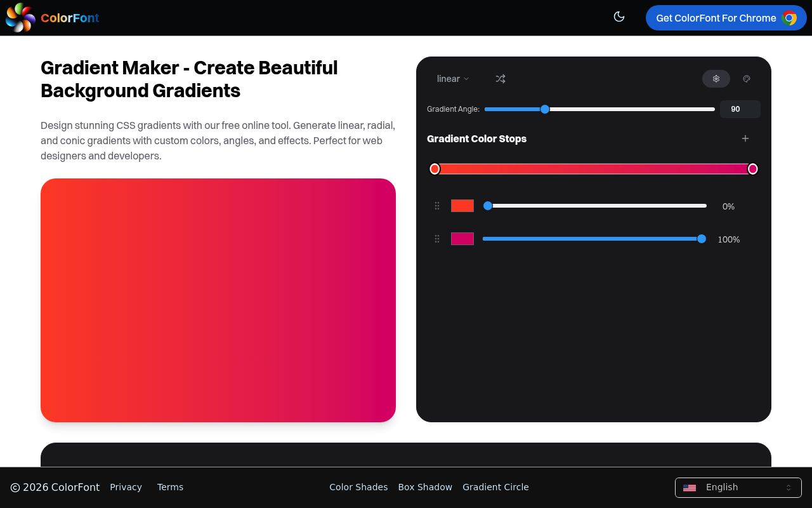
Task: Navigate to Box Shadow
Action: tap(425, 487)
